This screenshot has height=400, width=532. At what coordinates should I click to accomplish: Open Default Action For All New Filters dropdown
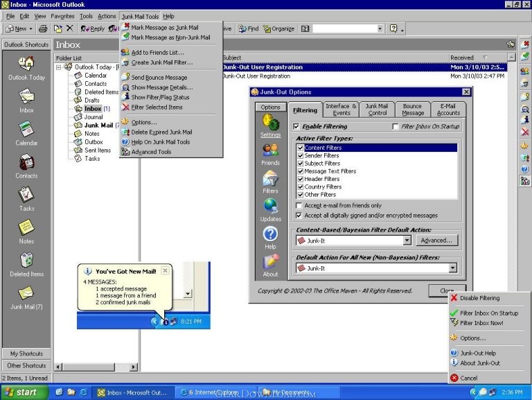click(x=452, y=268)
